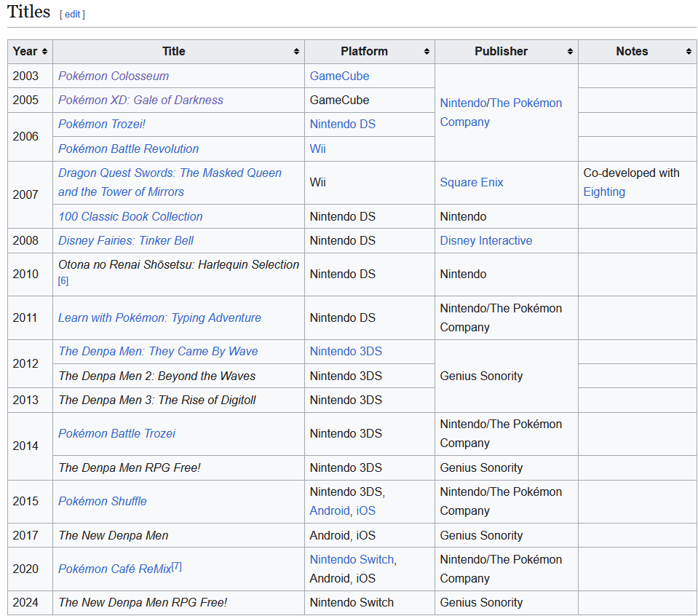This screenshot has height=616, width=698.
Task: Follow the Nintendo 3DS link in 2012 row
Action: (x=346, y=352)
